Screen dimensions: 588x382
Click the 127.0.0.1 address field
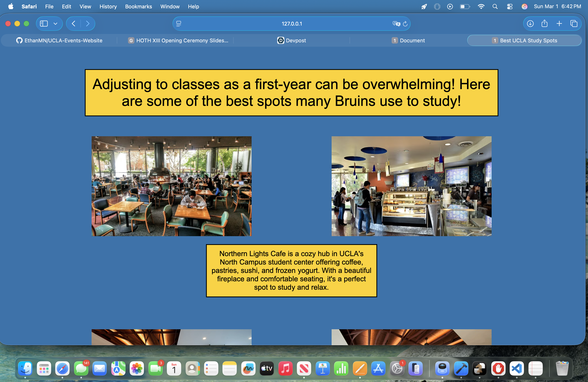[292, 24]
